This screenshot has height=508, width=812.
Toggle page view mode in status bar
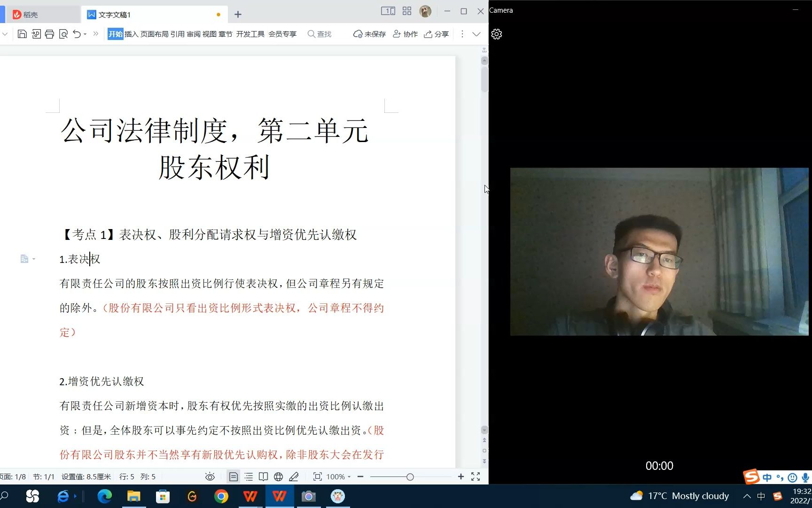234,476
